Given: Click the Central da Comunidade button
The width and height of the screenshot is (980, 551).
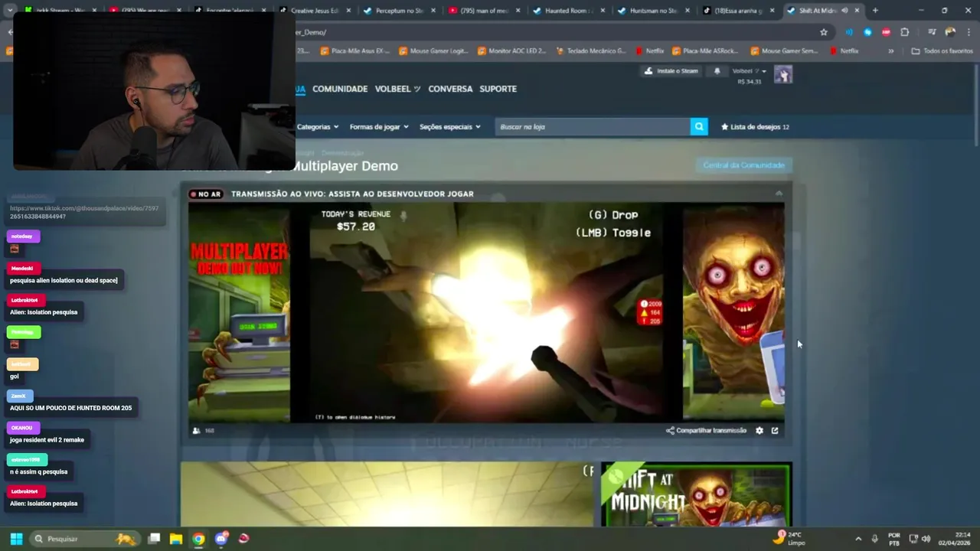Looking at the screenshot, I should click(x=743, y=165).
